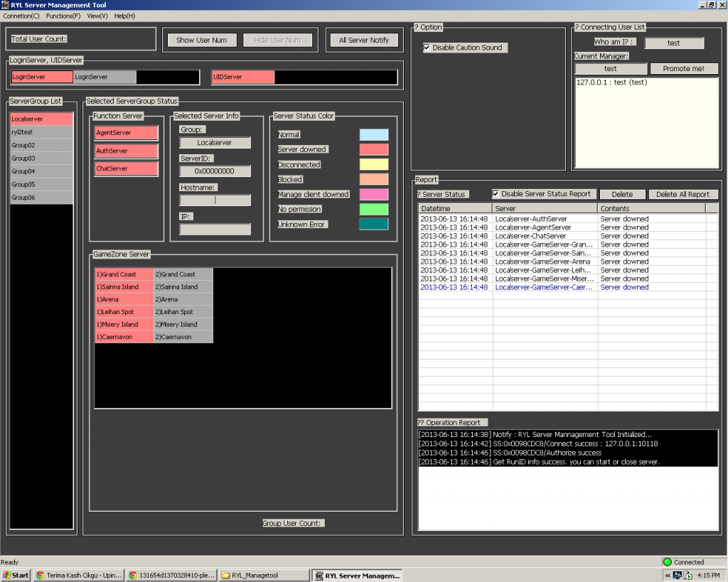Screen dimensions: 728x582
Task: Click the Show User Num button
Action: (201, 41)
